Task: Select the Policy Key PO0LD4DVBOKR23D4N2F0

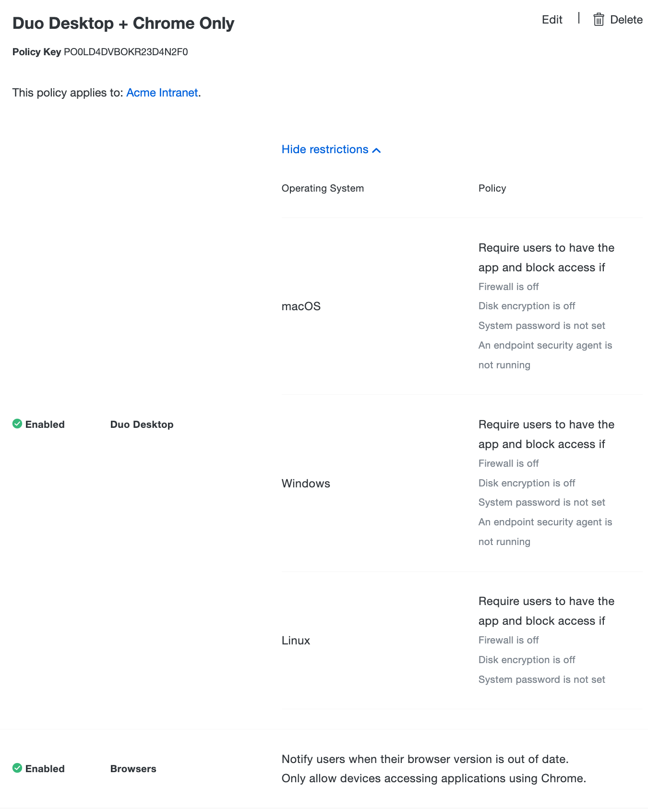Action: [x=126, y=52]
